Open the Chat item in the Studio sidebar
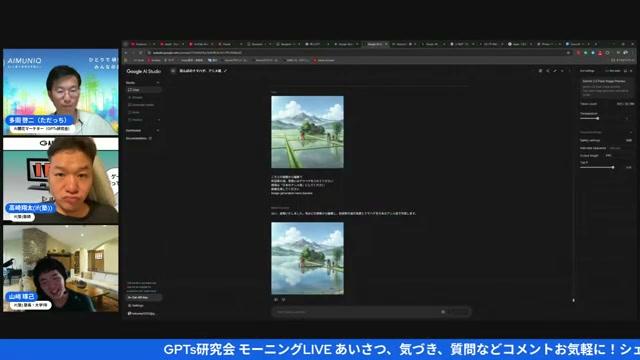The height and width of the screenshot is (360, 640). (x=143, y=89)
